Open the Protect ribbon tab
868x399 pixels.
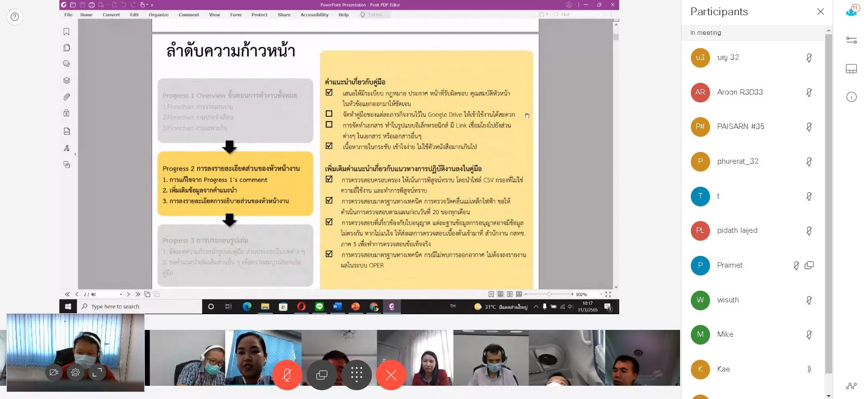(x=260, y=15)
